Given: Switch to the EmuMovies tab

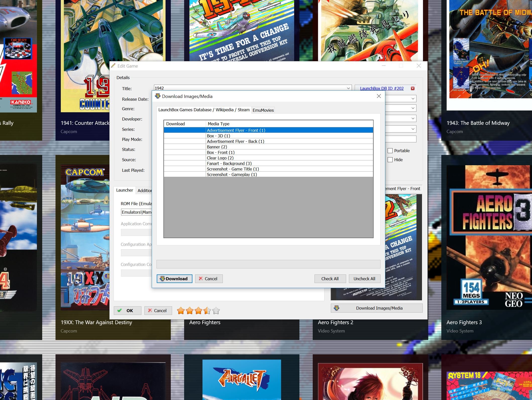Looking at the screenshot, I should pyautogui.click(x=263, y=110).
